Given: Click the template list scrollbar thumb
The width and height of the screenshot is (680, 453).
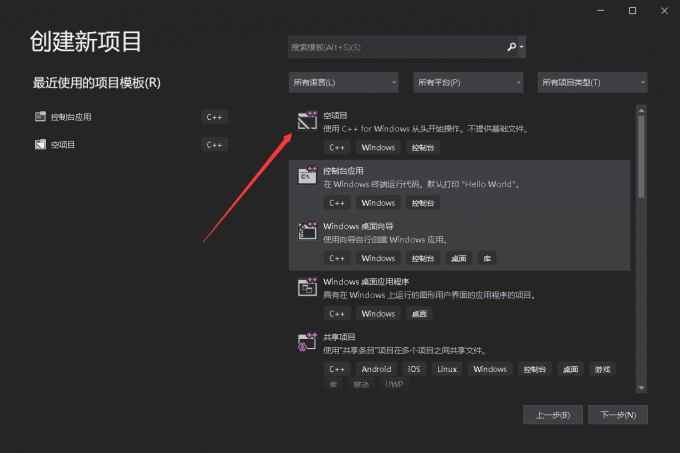Looking at the screenshot, I should point(641,157).
